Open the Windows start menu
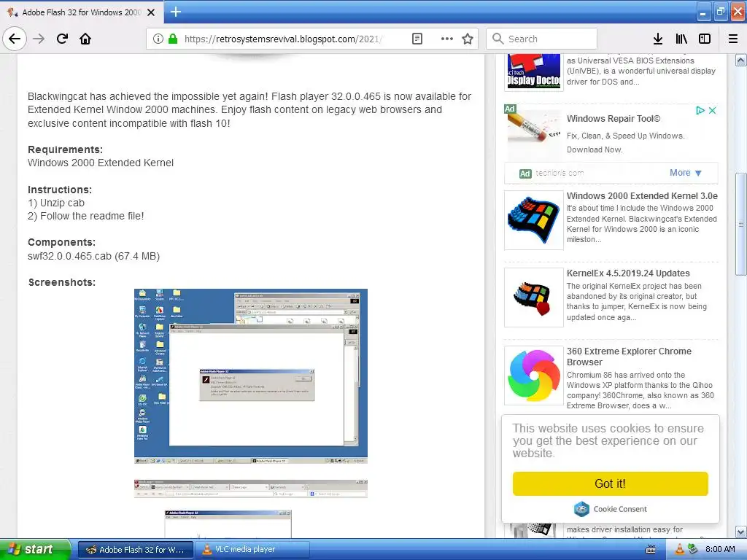This screenshot has height=560, width=747. [x=35, y=549]
